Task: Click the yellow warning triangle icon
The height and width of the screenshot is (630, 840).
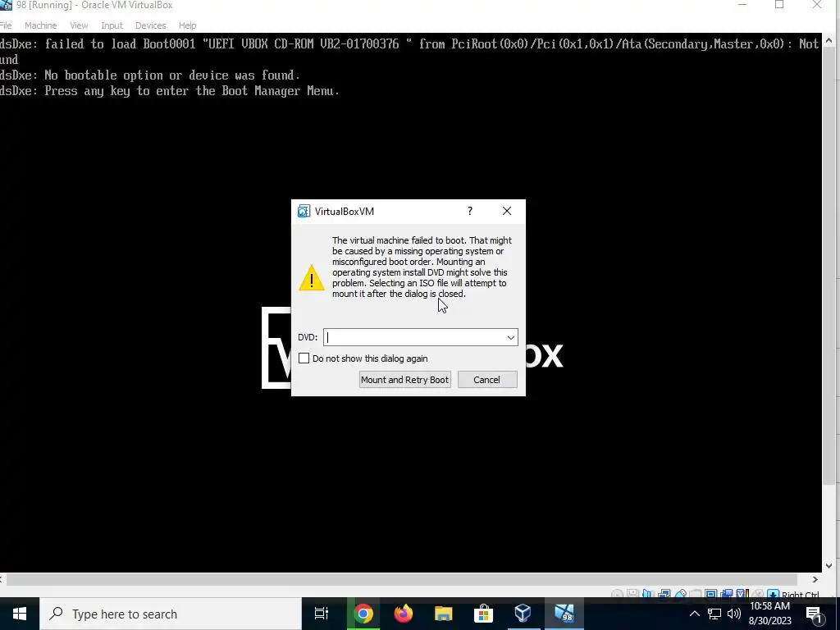Action: (311, 277)
